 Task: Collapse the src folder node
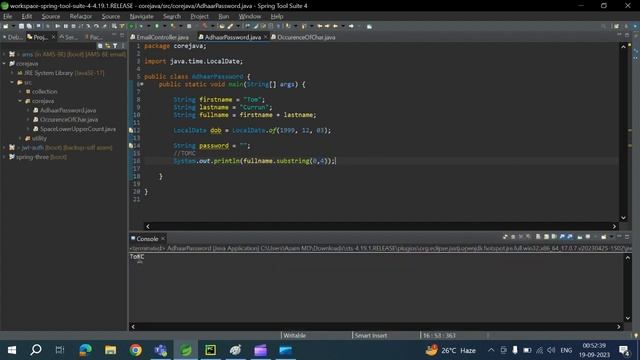click(12, 82)
